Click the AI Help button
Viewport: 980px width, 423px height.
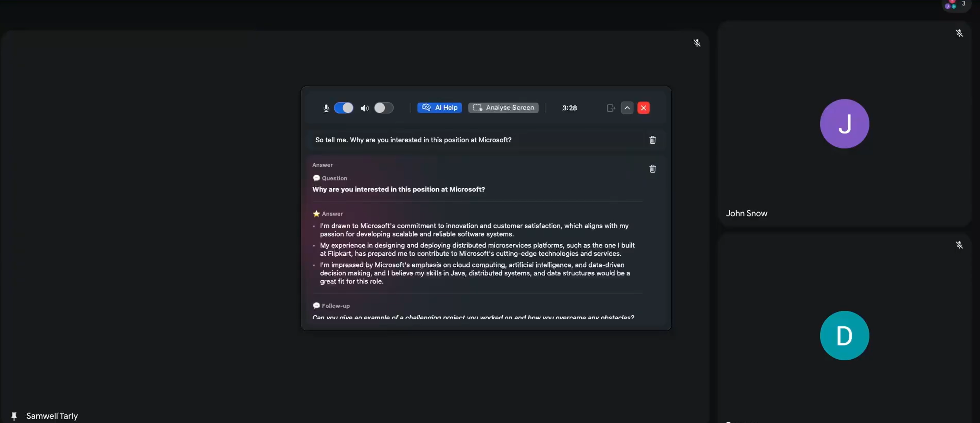point(439,108)
